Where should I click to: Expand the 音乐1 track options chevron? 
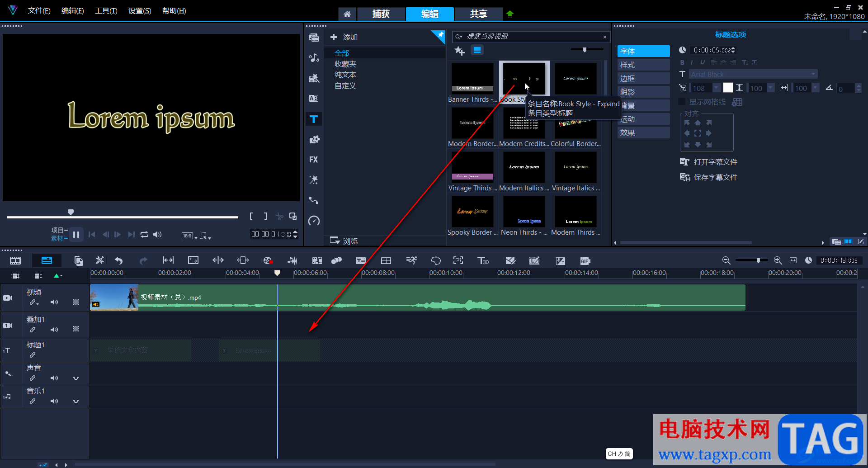pyautogui.click(x=76, y=401)
